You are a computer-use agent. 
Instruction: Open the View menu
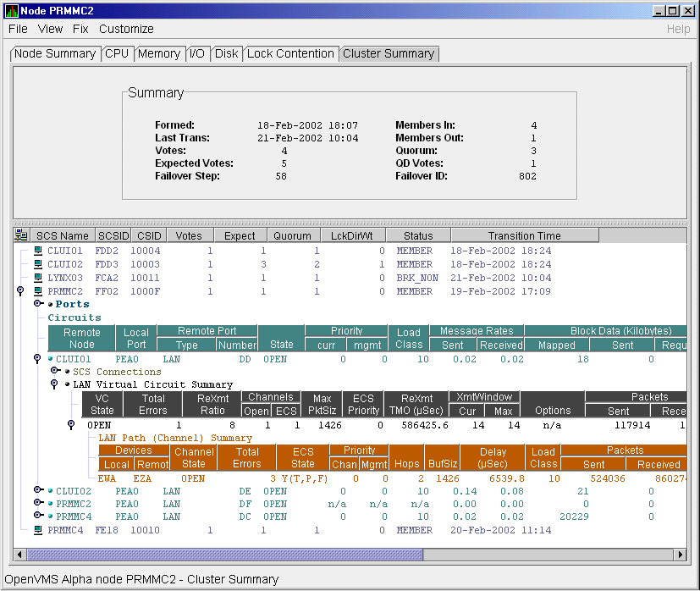50,29
